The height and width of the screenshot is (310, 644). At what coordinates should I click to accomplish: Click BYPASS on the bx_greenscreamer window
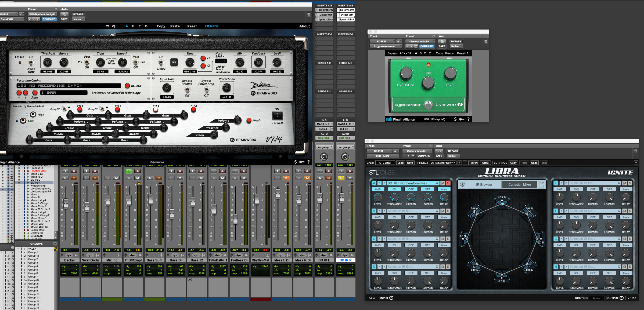pyautogui.click(x=456, y=42)
